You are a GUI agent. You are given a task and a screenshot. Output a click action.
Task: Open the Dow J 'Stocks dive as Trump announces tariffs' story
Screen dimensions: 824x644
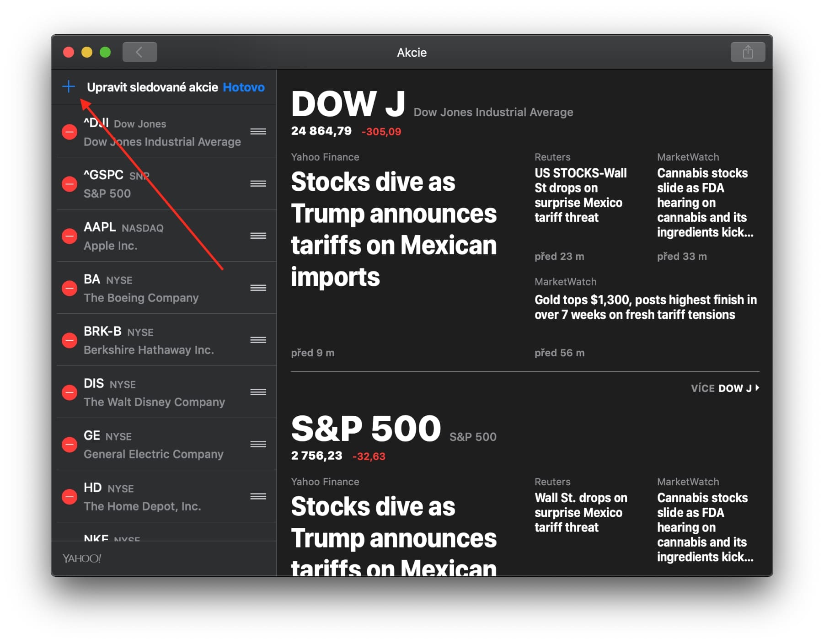pyautogui.click(x=394, y=229)
